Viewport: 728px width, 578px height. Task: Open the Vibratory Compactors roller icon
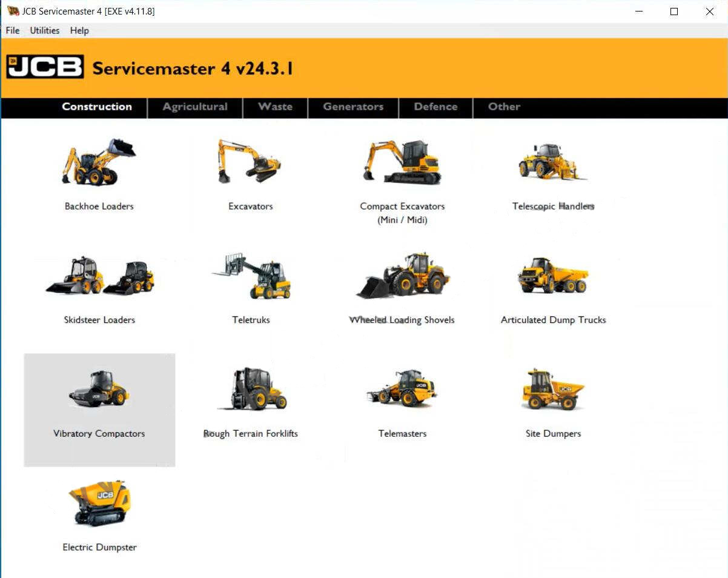[x=99, y=389]
